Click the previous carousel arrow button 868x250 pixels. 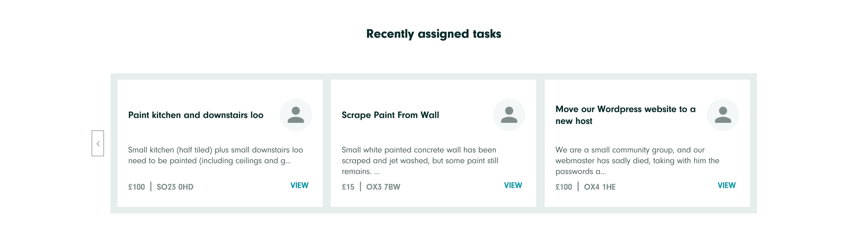tap(98, 143)
